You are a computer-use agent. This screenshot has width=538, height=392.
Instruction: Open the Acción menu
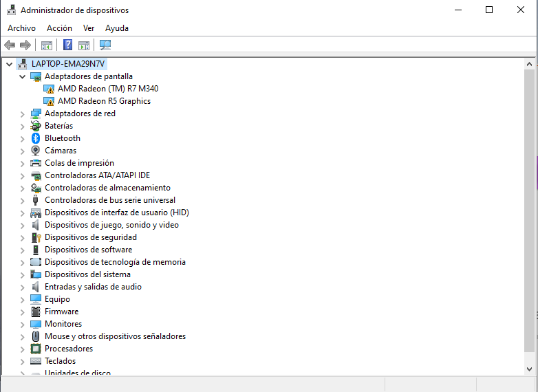59,28
